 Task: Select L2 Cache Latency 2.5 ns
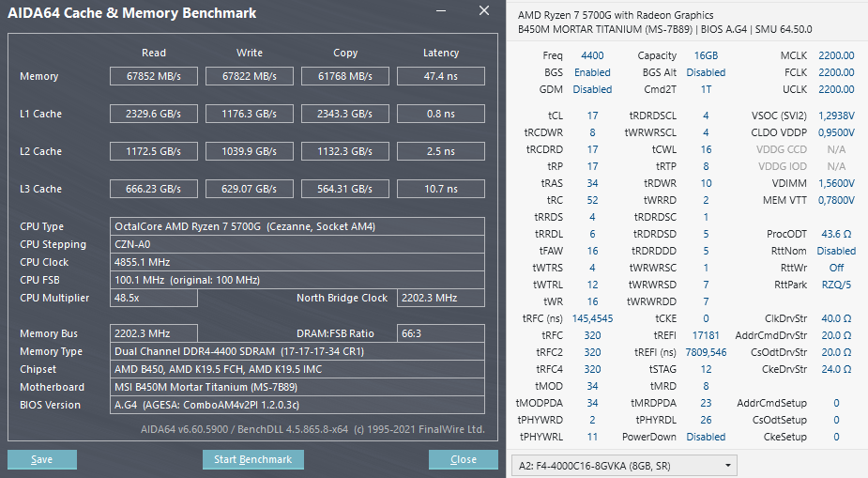point(441,151)
